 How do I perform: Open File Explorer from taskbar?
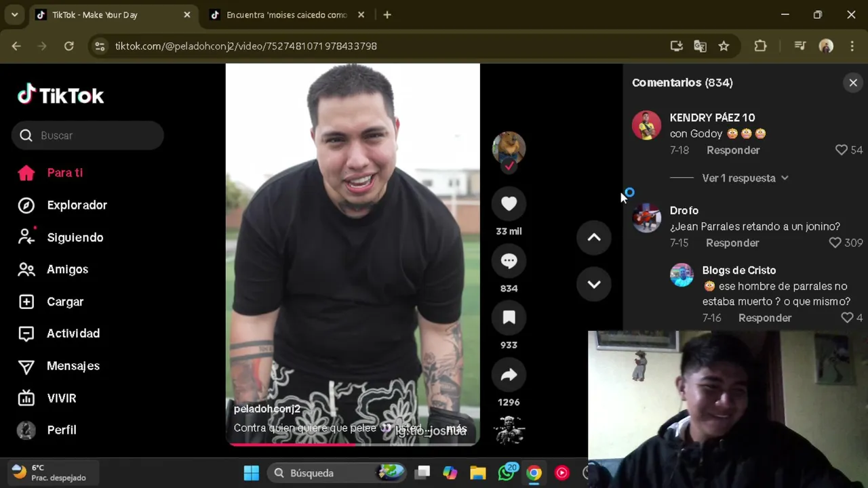click(x=478, y=473)
